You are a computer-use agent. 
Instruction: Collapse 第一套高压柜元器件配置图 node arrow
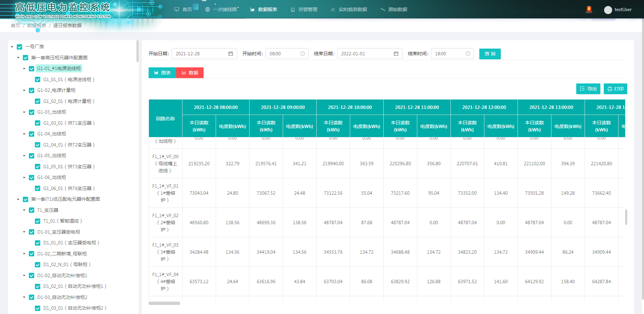click(x=18, y=58)
